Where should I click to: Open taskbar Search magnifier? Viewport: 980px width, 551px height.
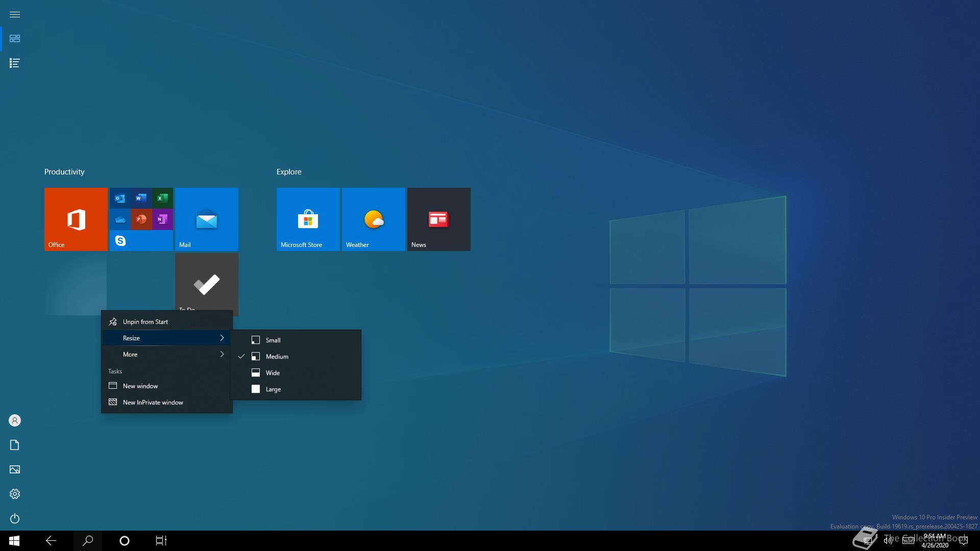coord(88,541)
